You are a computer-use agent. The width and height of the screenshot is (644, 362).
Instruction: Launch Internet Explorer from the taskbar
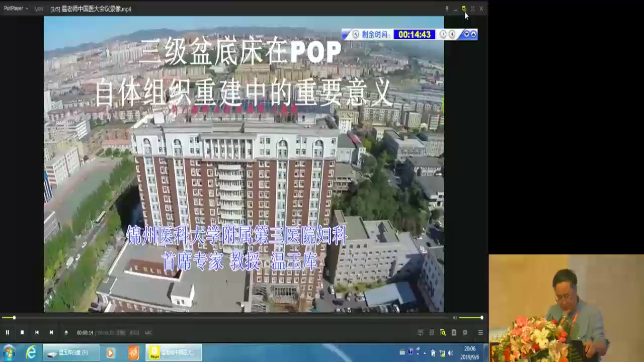point(31,352)
